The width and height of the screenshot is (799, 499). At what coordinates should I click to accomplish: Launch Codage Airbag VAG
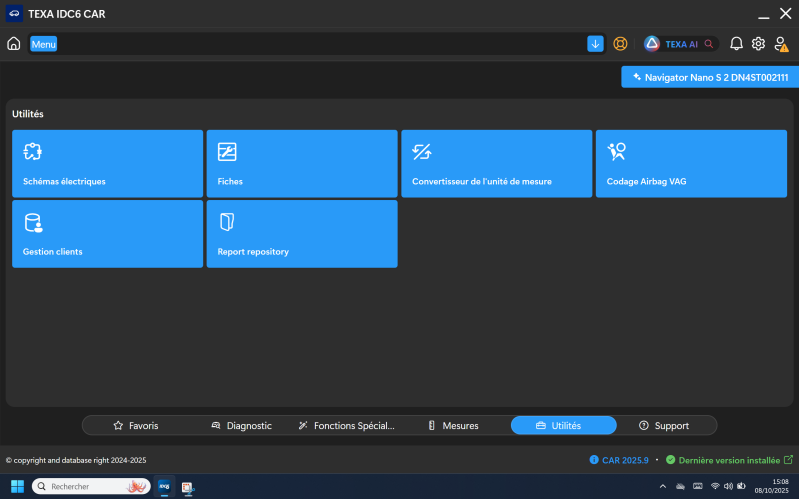[x=690, y=164]
